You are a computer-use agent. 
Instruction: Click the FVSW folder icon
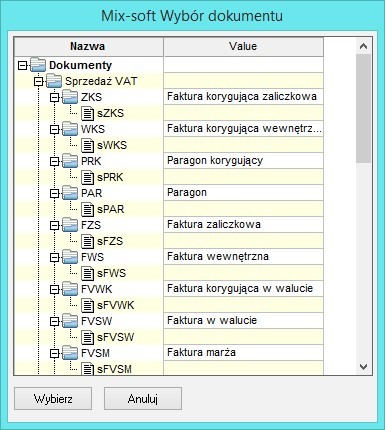(x=70, y=321)
